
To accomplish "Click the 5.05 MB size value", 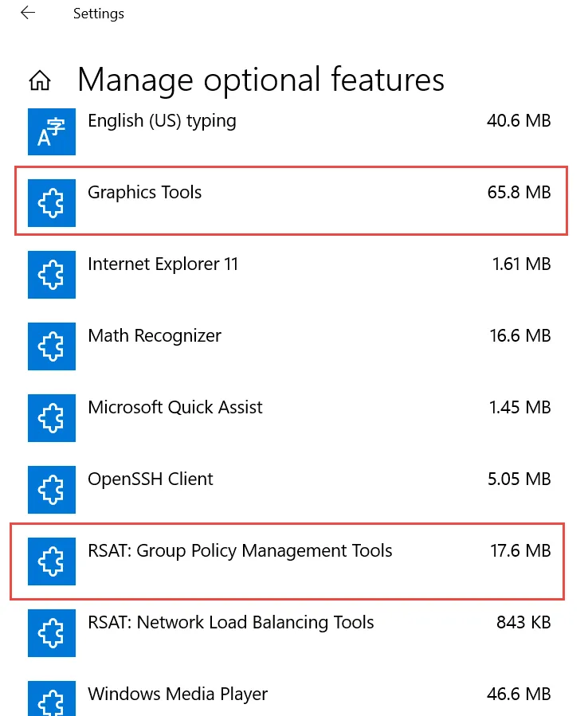I will pyautogui.click(x=519, y=479).
